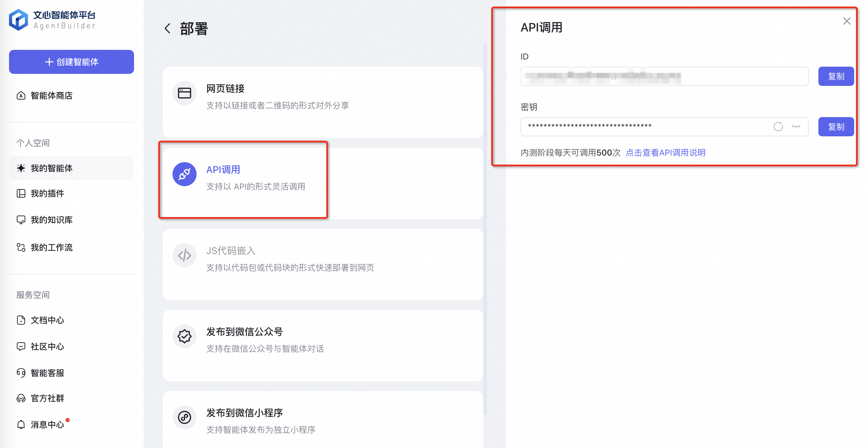Open 我的工作流 in the sidebar
Image resolution: width=868 pixels, height=448 pixels.
point(51,247)
